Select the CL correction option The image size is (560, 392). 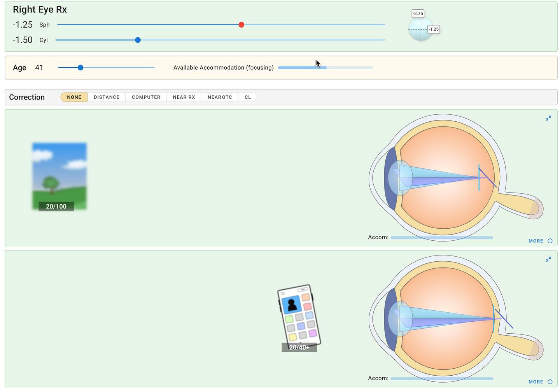(x=248, y=97)
